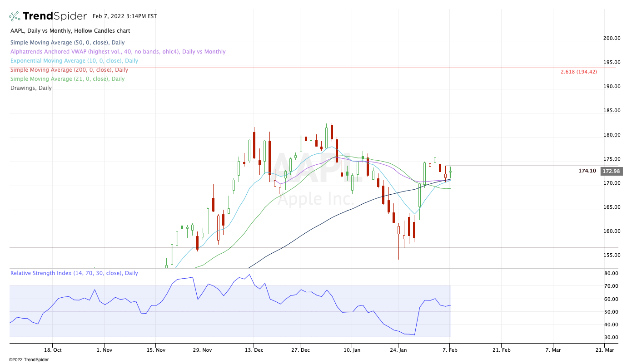632x364 pixels.
Task: Click the Relative Strength Index indicator label
Action: pyautogui.click(x=75, y=273)
